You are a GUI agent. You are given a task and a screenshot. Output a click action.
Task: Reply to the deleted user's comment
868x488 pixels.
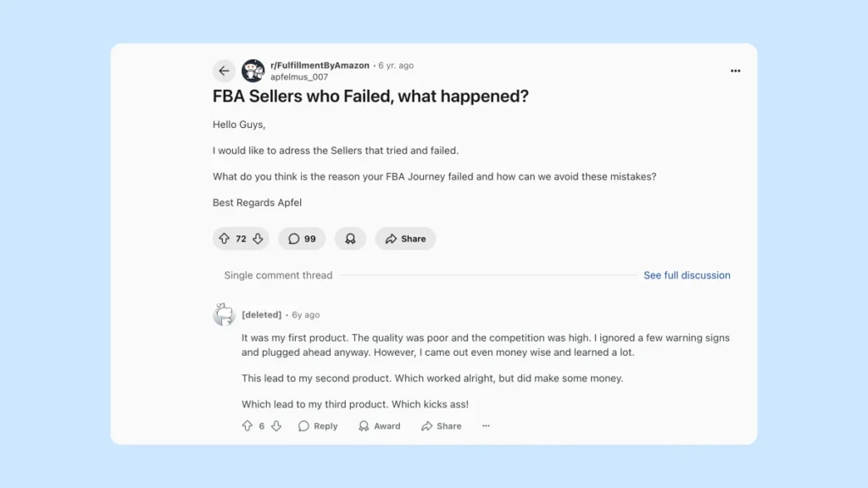(x=318, y=426)
